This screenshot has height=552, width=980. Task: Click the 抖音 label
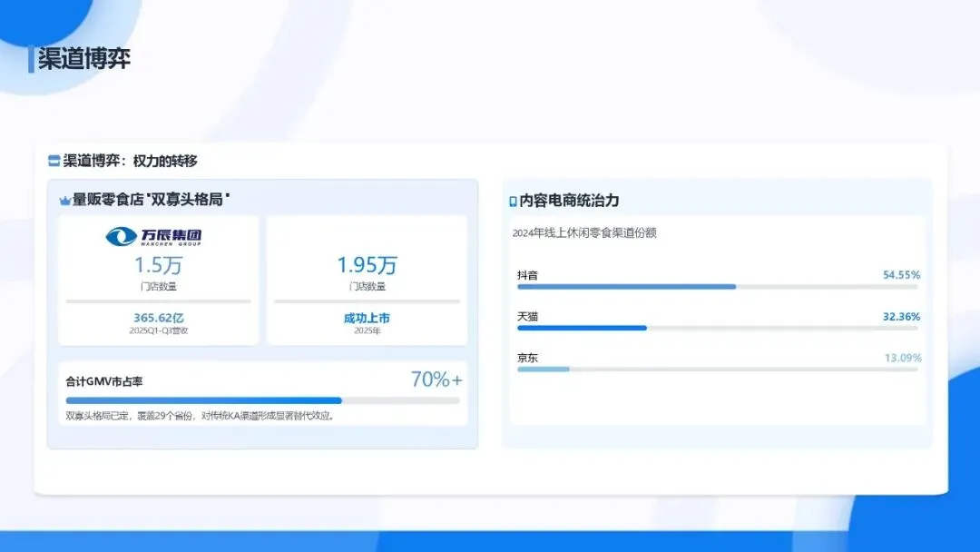click(x=527, y=275)
